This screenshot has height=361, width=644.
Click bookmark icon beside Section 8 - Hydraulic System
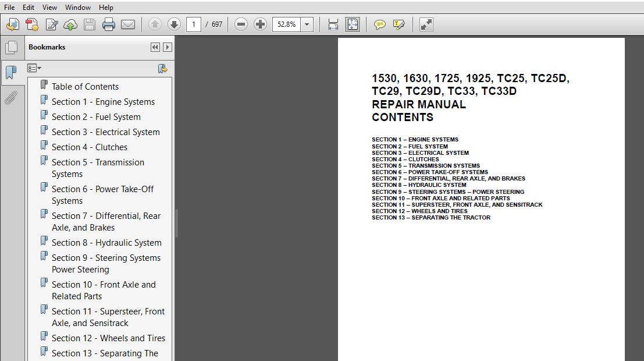point(44,241)
